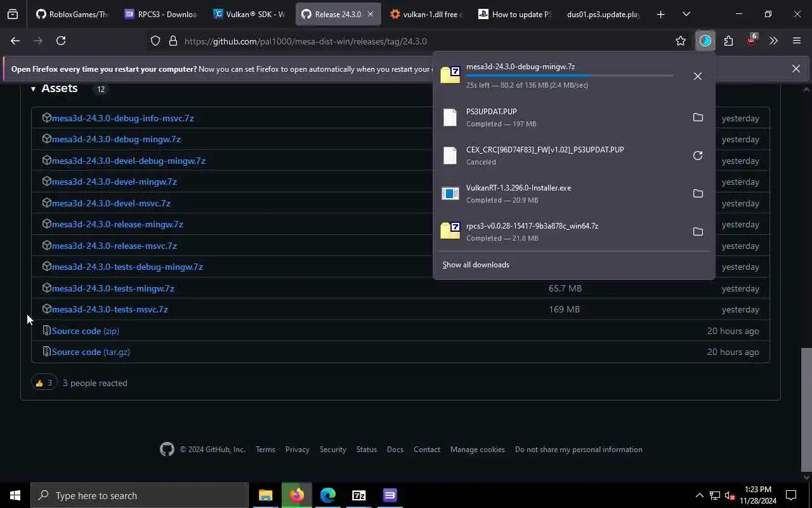Screen dimensions: 812x508
Task: Download Source code tar.gz
Action: 91,352
